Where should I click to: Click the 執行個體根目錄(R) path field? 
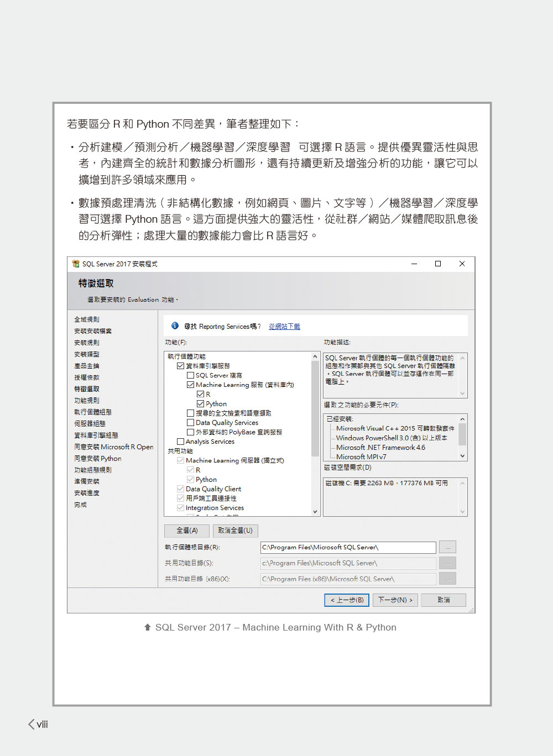click(348, 547)
